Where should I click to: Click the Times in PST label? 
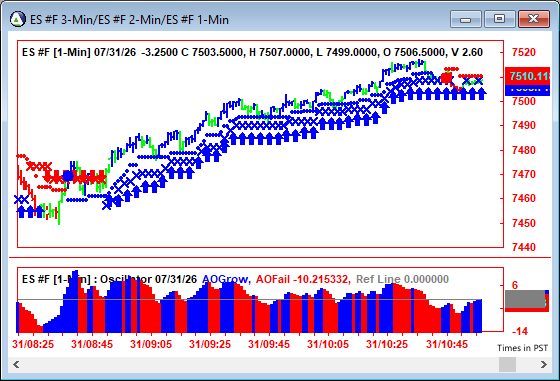(x=522, y=348)
